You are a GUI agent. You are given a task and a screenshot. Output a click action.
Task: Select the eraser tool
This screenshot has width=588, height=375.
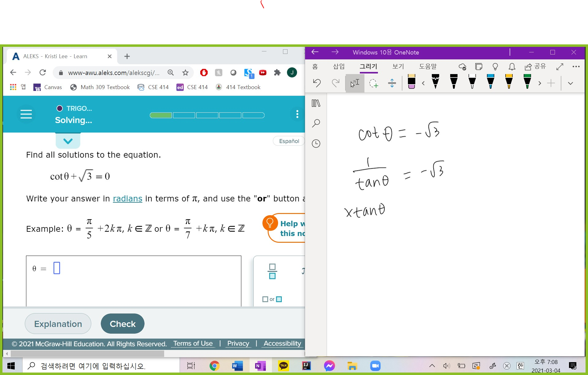[411, 82]
